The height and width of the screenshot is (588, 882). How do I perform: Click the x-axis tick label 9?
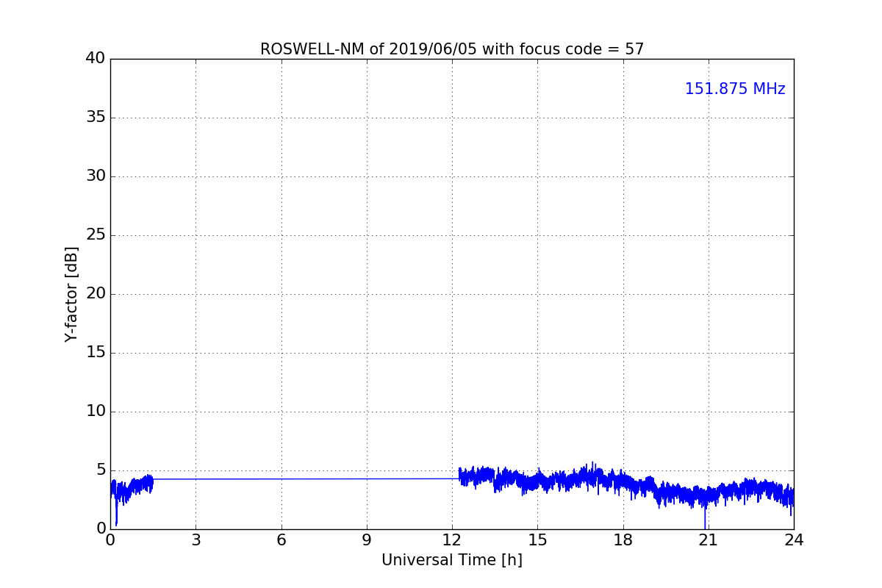[367, 540]
